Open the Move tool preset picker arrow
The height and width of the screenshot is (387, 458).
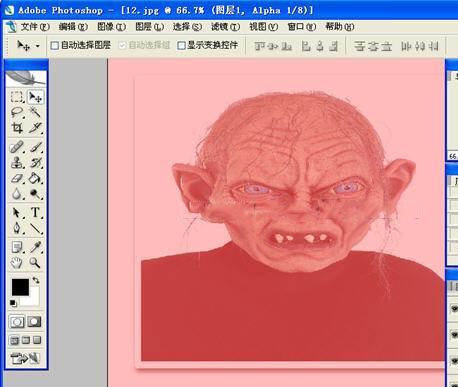38,46
